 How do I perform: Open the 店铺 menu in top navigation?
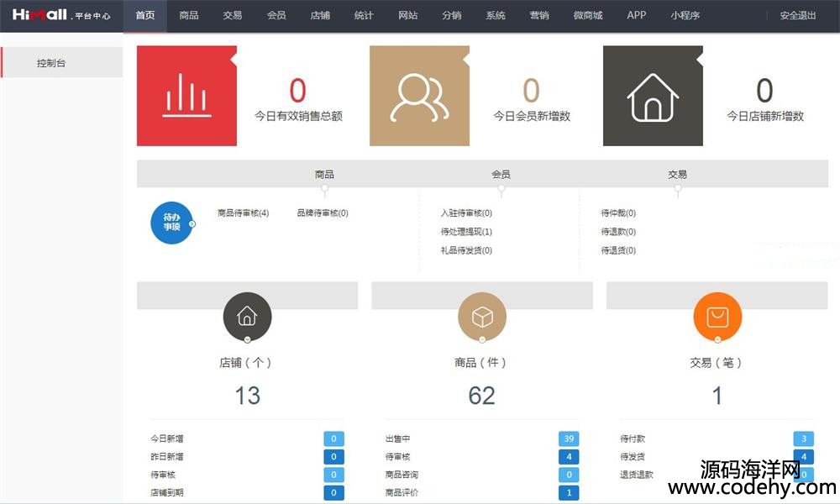coord(320,15)
